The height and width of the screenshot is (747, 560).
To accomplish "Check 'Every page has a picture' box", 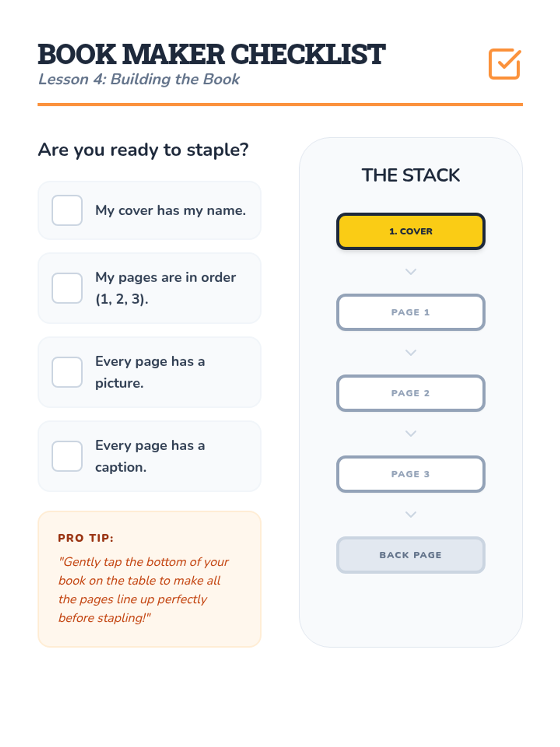I will [x=67, y=372].
